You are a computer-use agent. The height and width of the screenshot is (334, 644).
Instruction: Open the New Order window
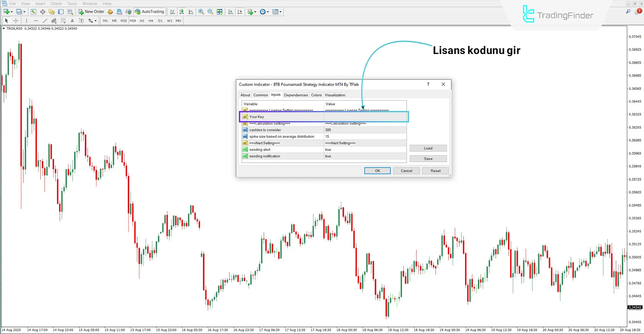click(x=91, y=12)
